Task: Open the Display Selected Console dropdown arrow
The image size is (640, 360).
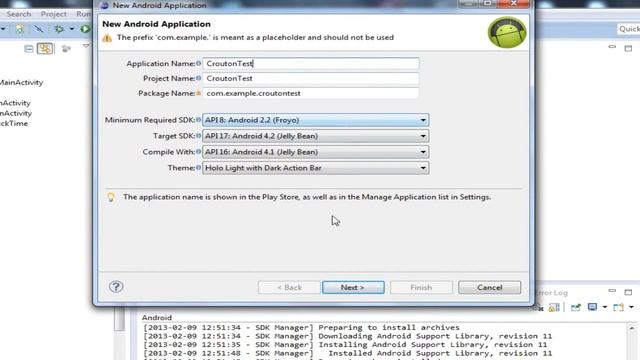Action: [605, 307]
